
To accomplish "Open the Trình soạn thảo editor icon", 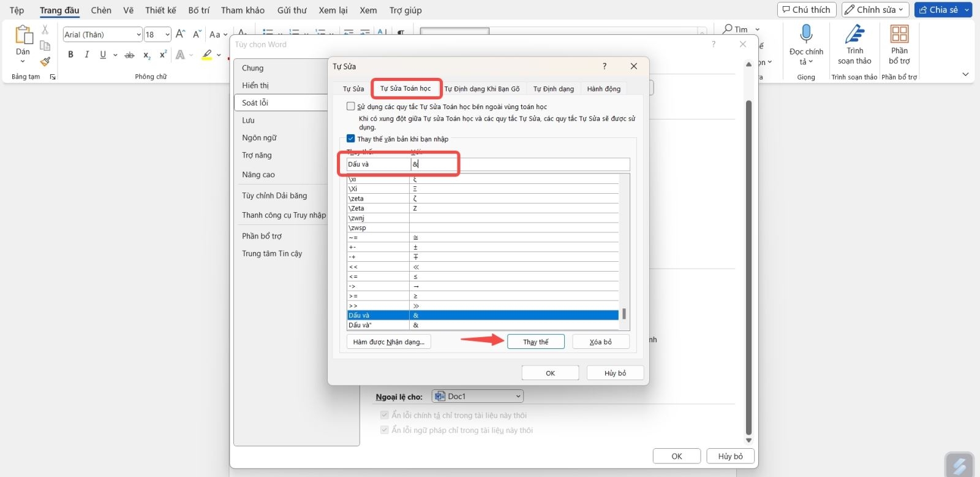I will click(x=854, y=34).
